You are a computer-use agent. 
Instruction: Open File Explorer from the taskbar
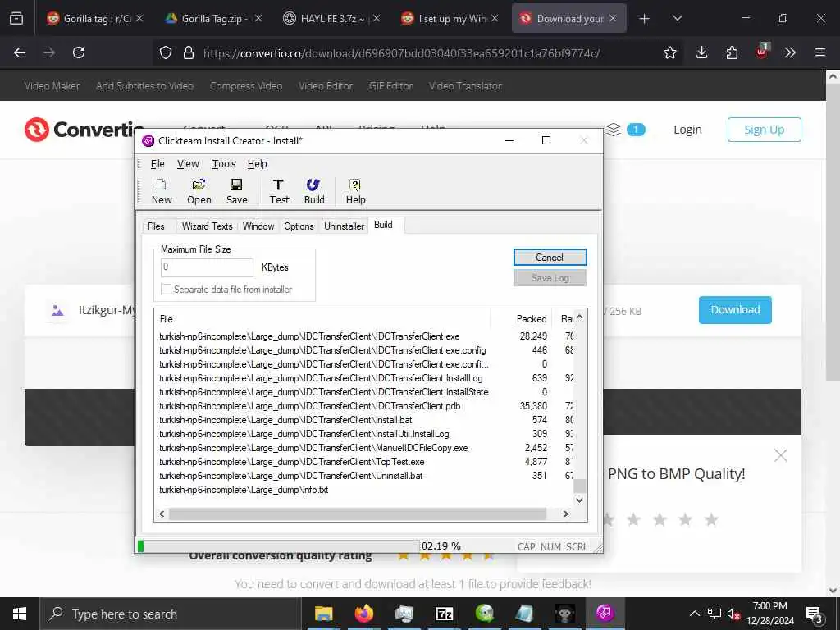click(323, 614)
